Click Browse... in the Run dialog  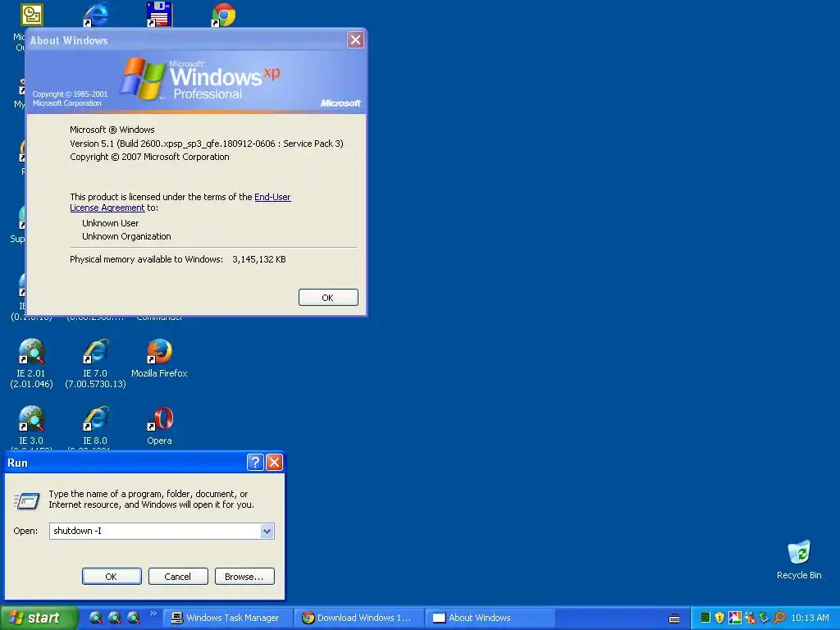click(244, 577)
